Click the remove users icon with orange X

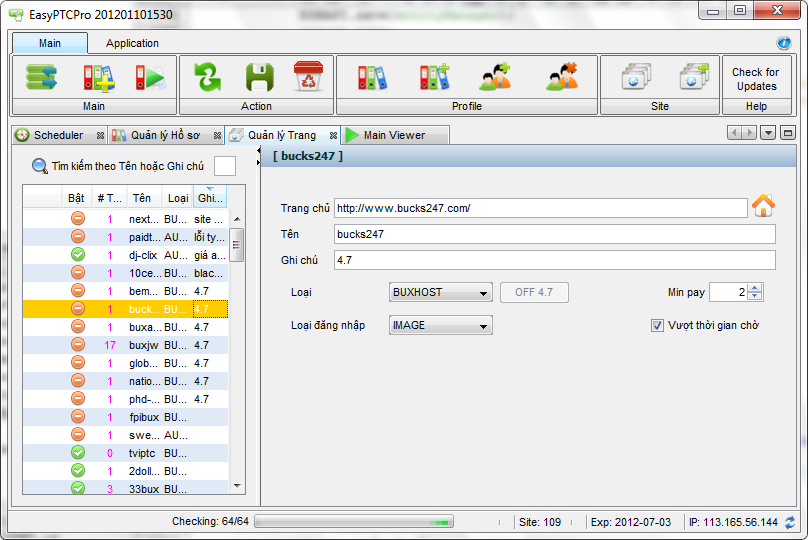tap(562, 77)
